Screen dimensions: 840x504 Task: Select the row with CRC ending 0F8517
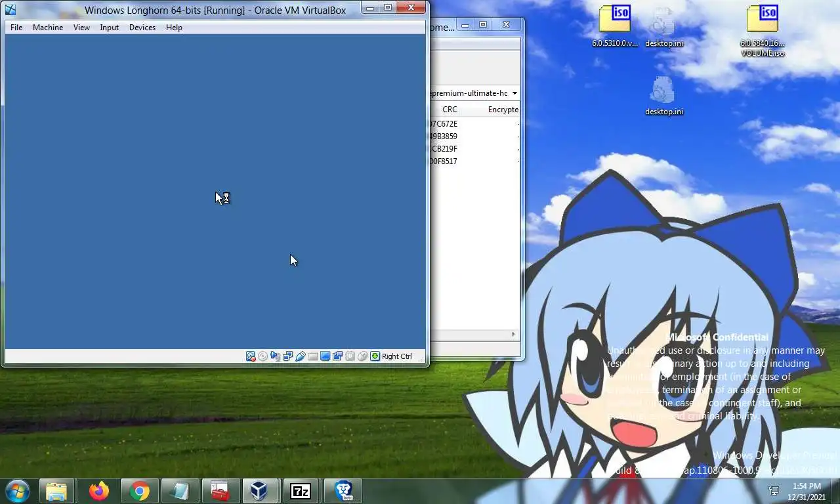click(475, 161)
